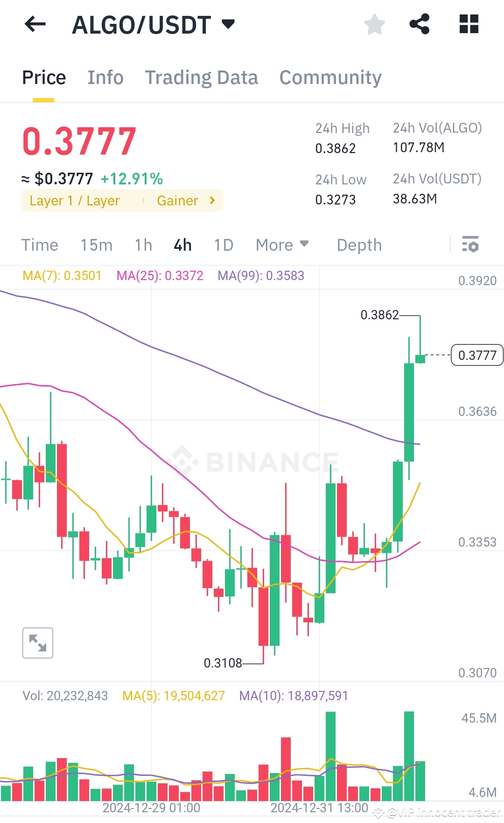The width and height of the screenshot is (504, 823).
Task: Open the Layer 1 Gainer tag chevron
Action: 212,200
